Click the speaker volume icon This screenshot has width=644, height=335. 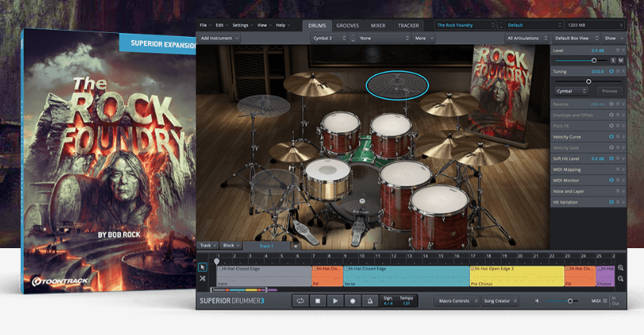537,301
